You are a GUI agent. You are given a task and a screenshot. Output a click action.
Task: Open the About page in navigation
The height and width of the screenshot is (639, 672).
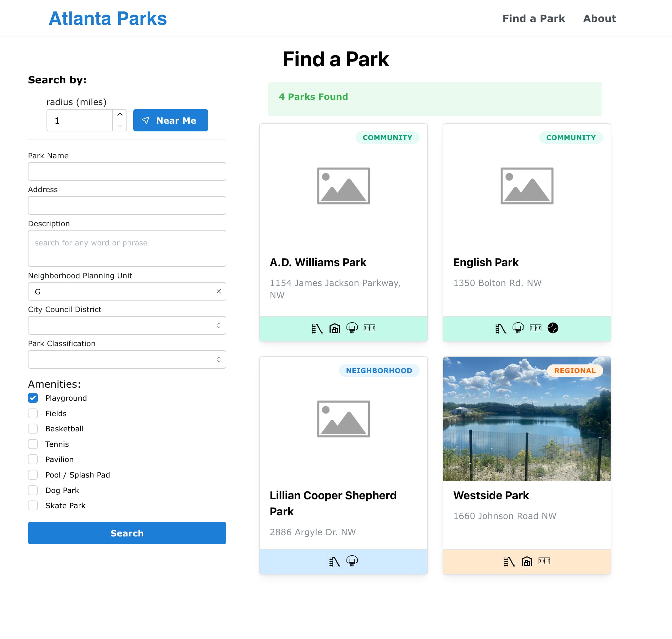[x=599, y=18]
